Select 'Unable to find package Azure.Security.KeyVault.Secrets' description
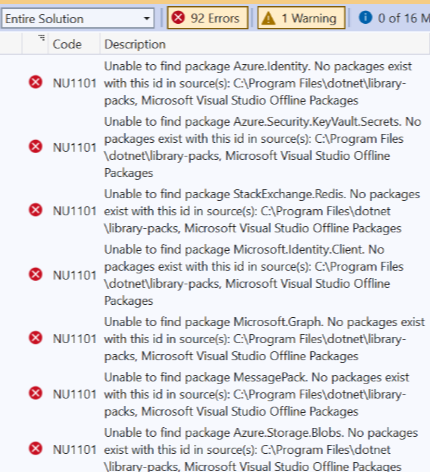 click(263, 147)
